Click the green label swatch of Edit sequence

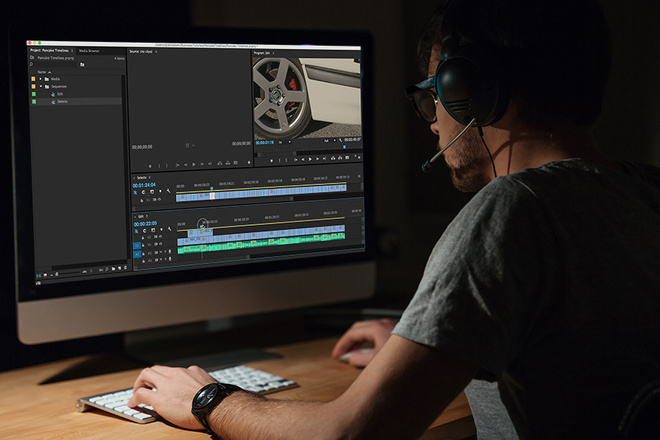pyautogui.click(x=34, y=94)
